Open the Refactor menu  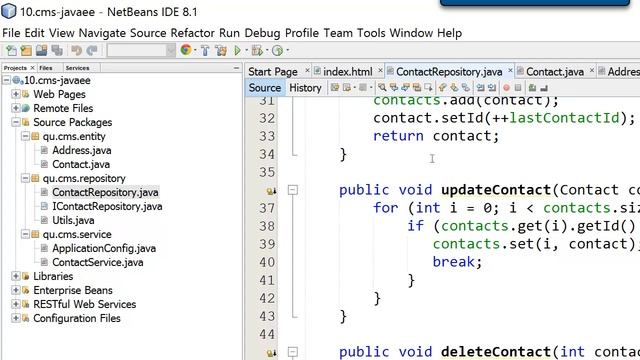coord(192,33)
